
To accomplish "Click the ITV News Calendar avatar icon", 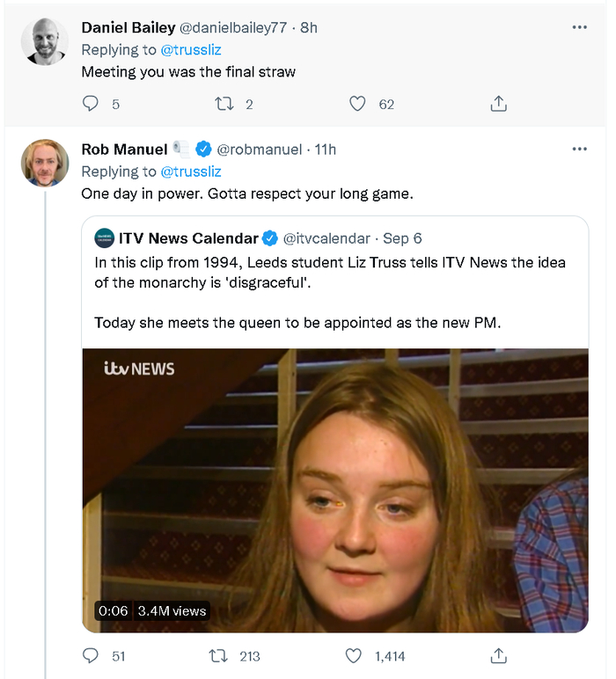I will tap(105, 238).
